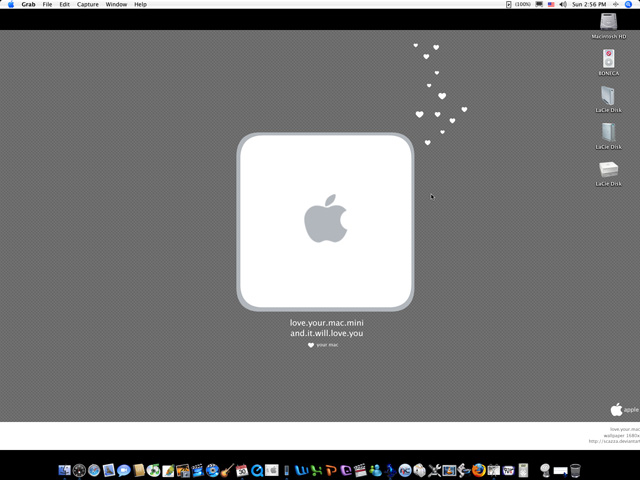Open Spotlight search icon
The height and width of the screenshot is (480, 640).
[x=629, y=4]
